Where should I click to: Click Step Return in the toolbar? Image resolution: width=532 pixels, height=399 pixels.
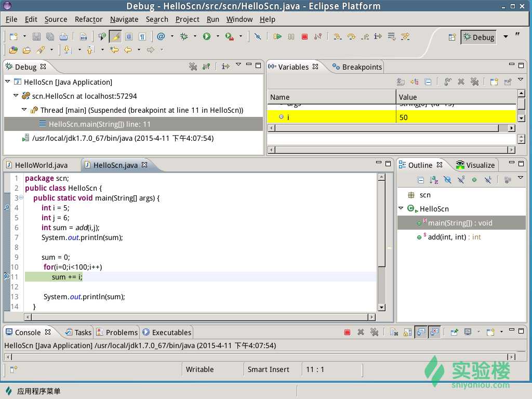365,37
